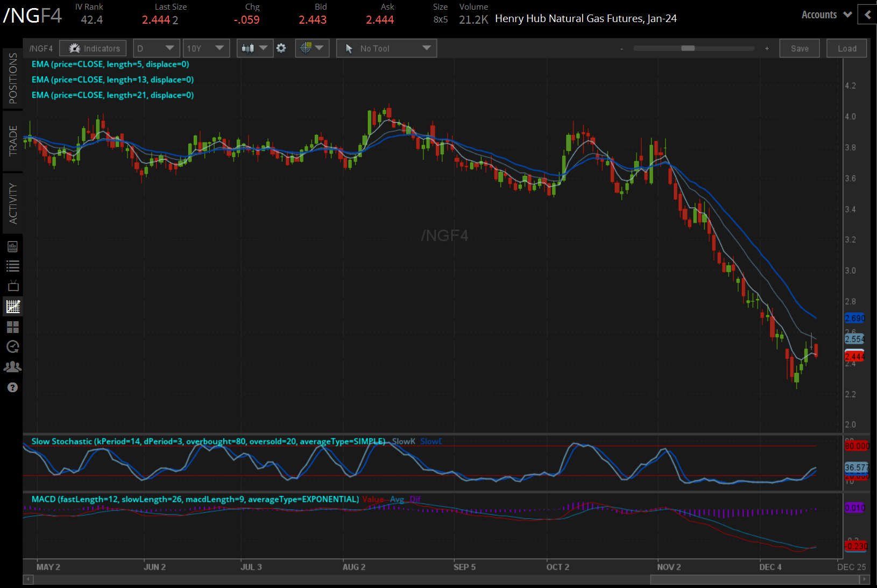Image resolution: width=877 pixels, height=588 pixels.
Task: Click the chart zoom slider handle
Action: (x=688, y=48)
